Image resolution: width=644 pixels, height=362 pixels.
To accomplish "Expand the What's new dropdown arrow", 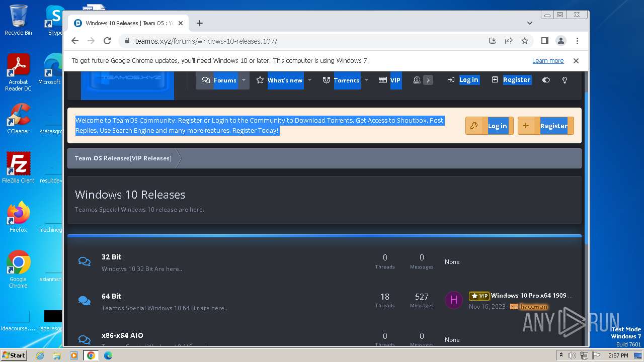I will [309, 80].
